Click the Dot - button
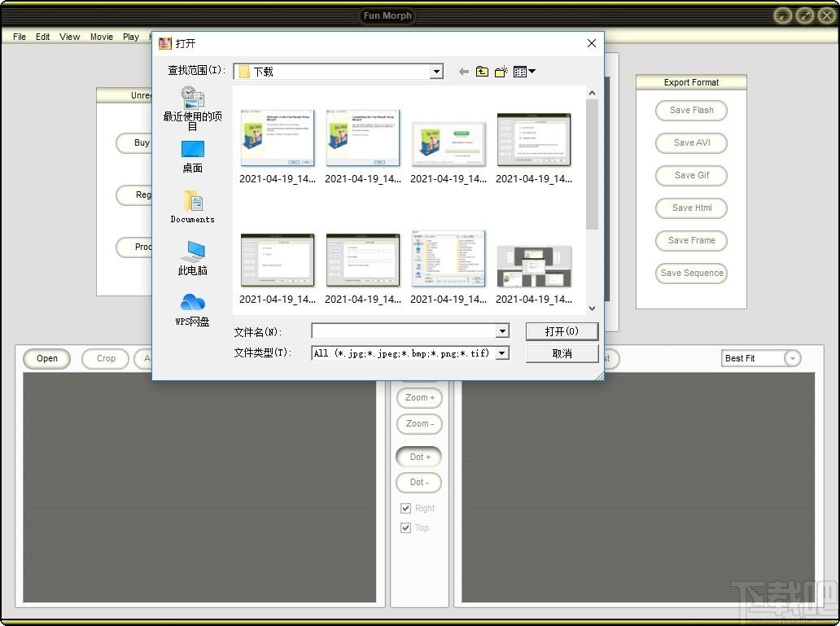This screenshot has width=840, height=626. [419, 483]
